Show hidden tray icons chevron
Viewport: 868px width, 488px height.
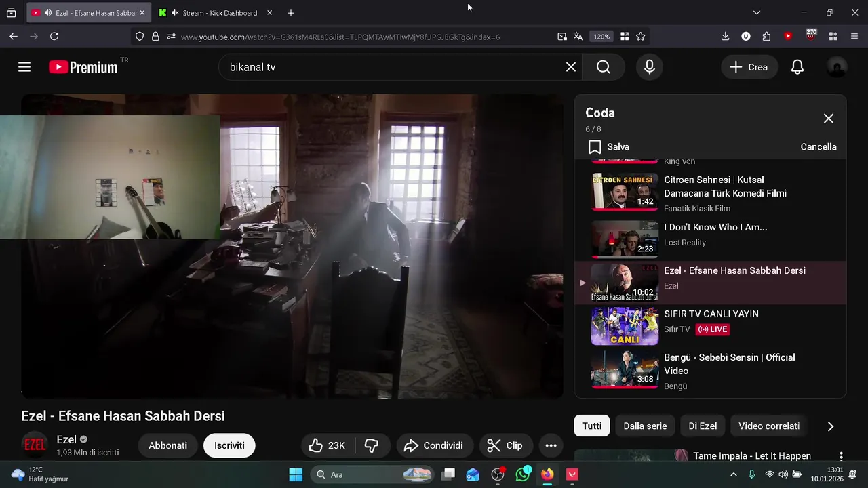point(733,474)
